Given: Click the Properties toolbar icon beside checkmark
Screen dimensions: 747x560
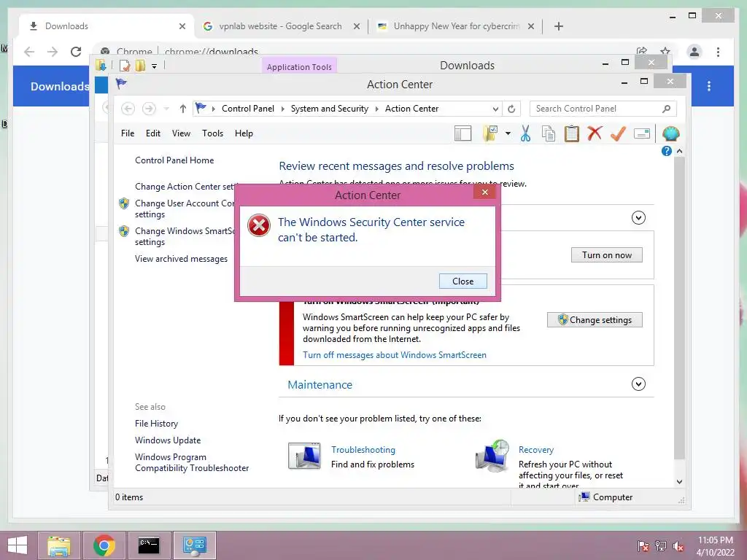Looking at the screenshot, I should 642,134.
